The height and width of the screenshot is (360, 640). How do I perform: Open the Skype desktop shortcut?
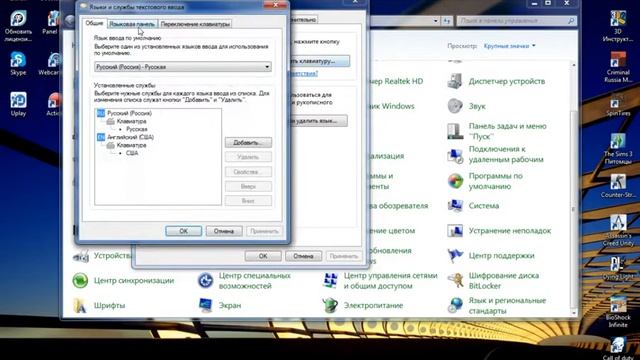(18, 63)
